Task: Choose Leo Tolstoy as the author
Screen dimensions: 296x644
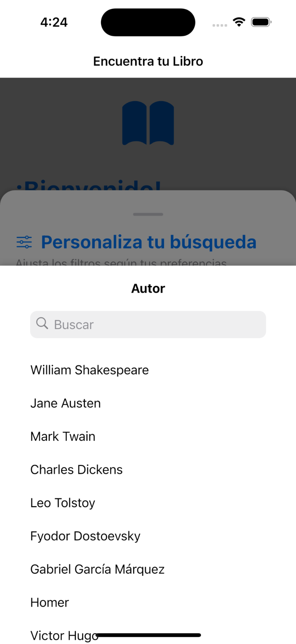Action: [148, 503]
